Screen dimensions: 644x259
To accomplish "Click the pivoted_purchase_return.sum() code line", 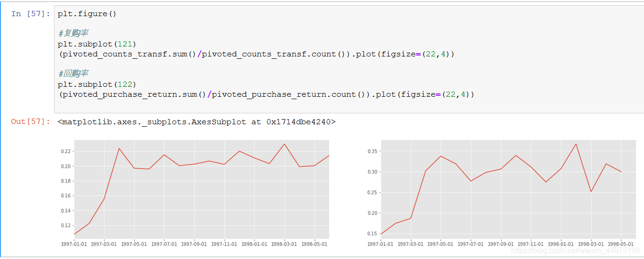I will tap(266, 94).
